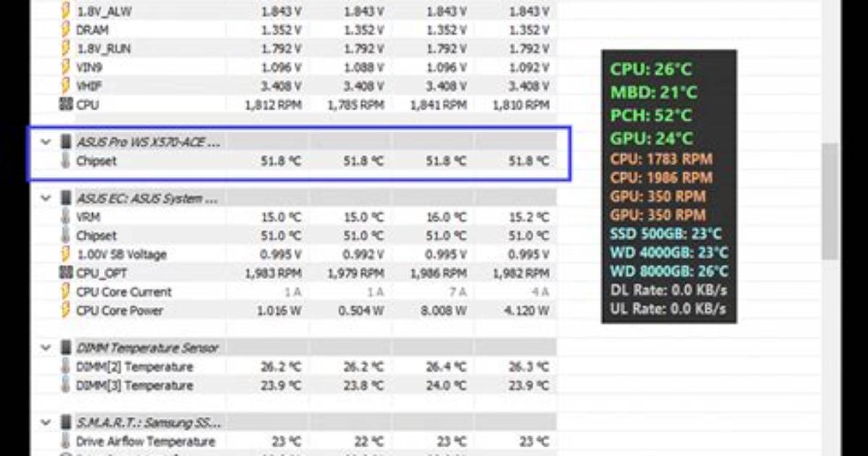Click the overlay WD 4000GB: 23°C reading
This screenshot has height=456, width=868.
668,252
